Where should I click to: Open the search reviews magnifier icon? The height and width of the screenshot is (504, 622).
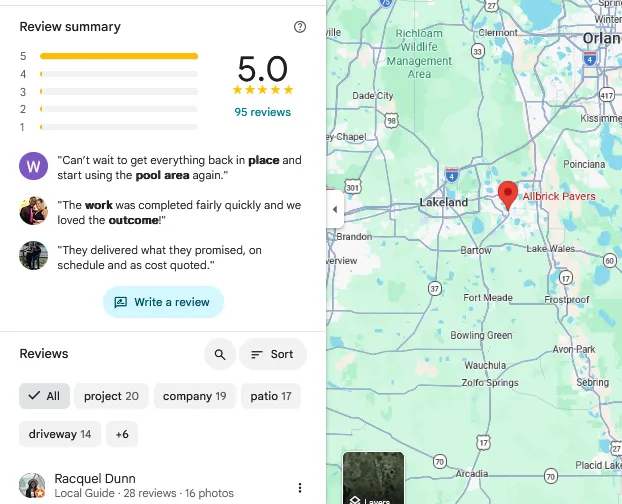219,354
